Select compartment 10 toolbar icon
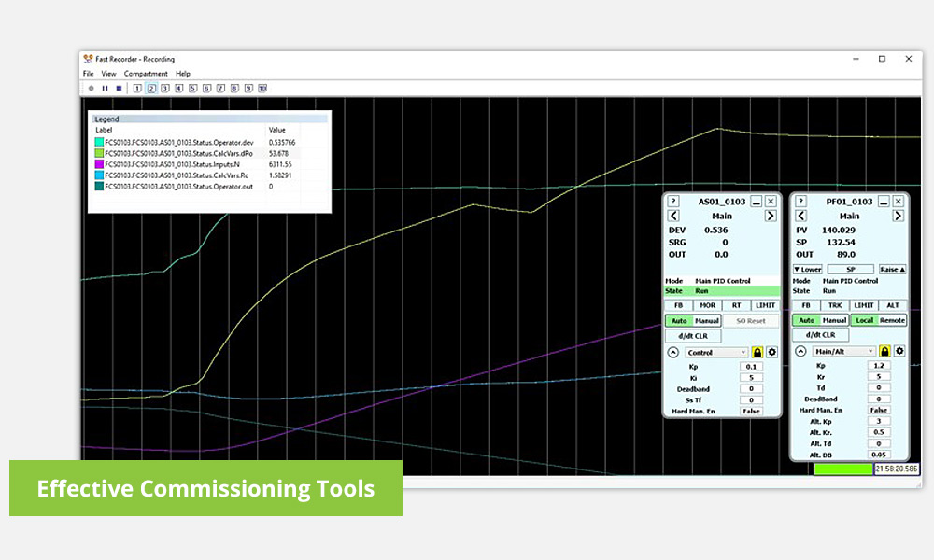 (262, 88)
